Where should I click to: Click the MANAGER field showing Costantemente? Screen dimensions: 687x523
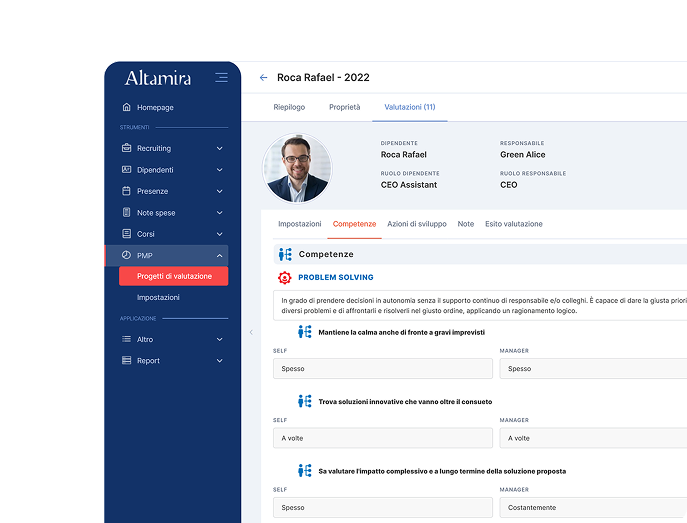pyautogui.click(x=592, y=507)
